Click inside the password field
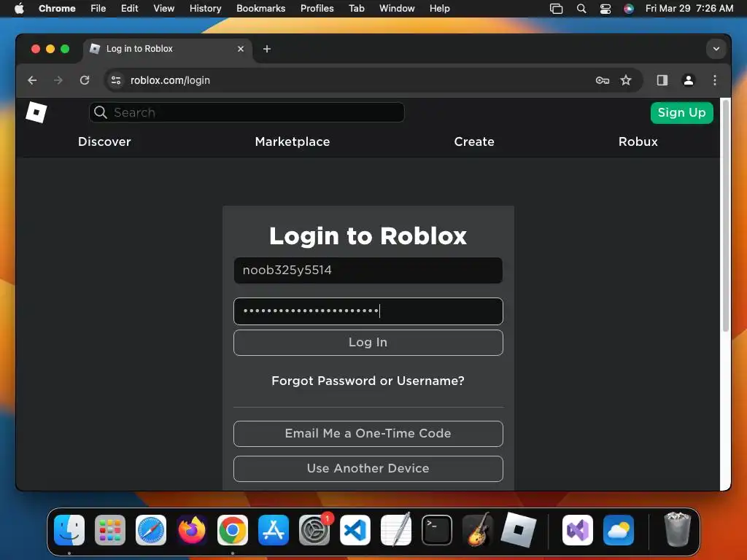Screen dimensions: 747x560 coord(368,311)
